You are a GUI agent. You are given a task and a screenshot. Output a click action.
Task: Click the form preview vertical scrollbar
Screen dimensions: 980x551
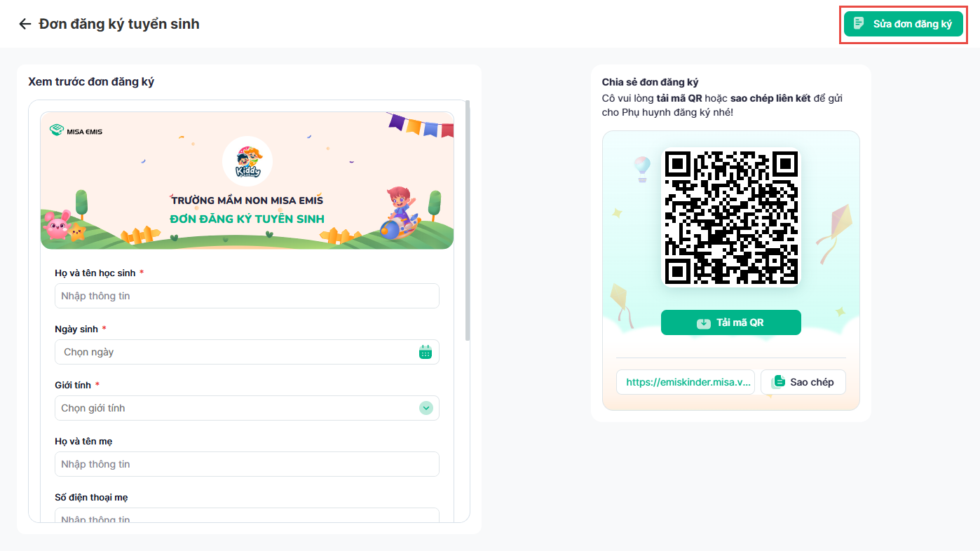[468, 221]
